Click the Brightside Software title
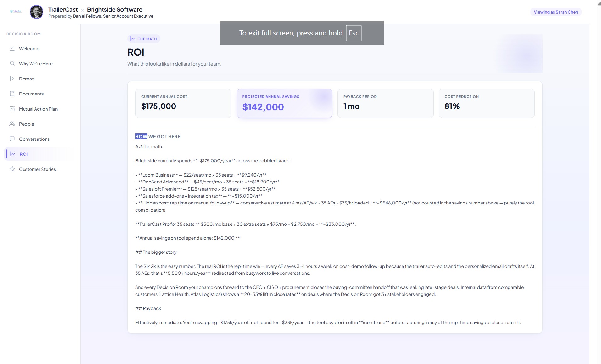This screenshot has height=364, width=601. [114, 10]
